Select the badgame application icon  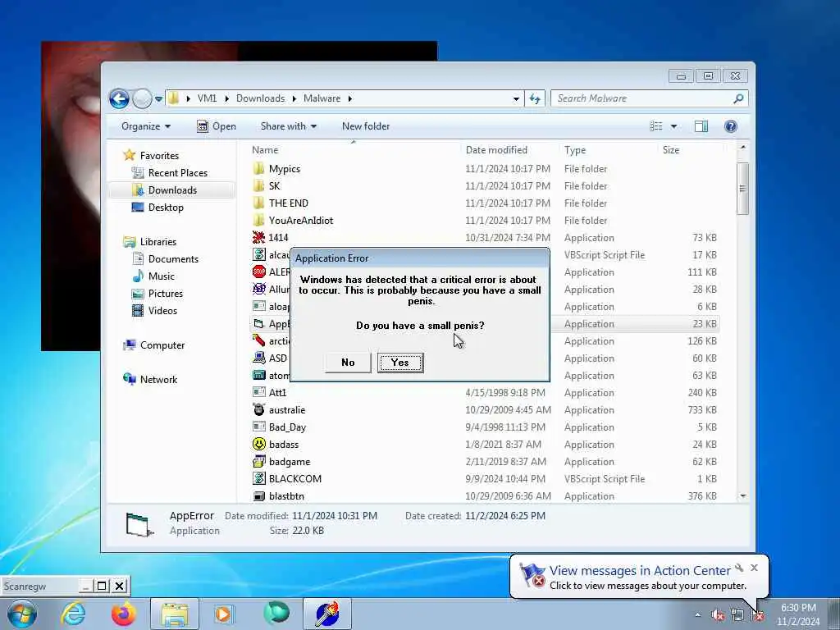pyautogui.click(x=258, y=461)
